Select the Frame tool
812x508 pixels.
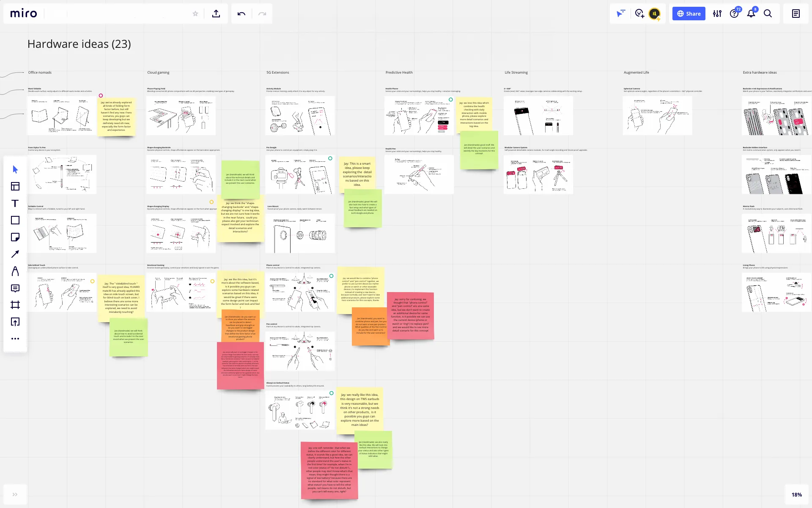coord(15,305)
